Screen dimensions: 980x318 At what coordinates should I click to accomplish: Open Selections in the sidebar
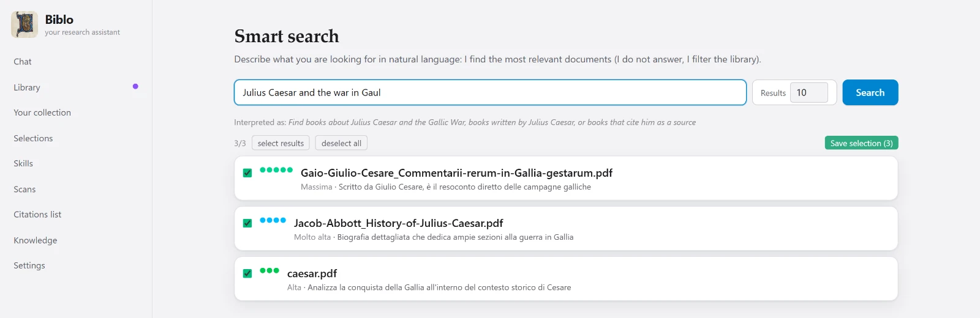[x=33, y=138]
